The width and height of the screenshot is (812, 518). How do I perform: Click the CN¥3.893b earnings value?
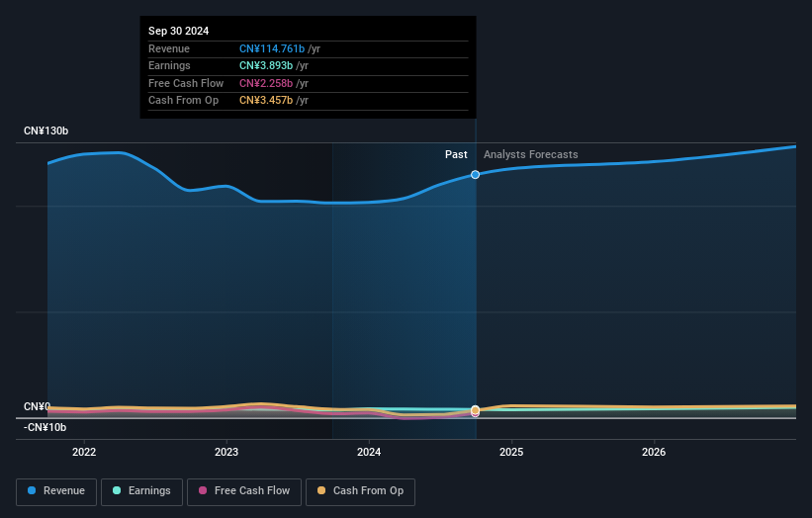266,65
